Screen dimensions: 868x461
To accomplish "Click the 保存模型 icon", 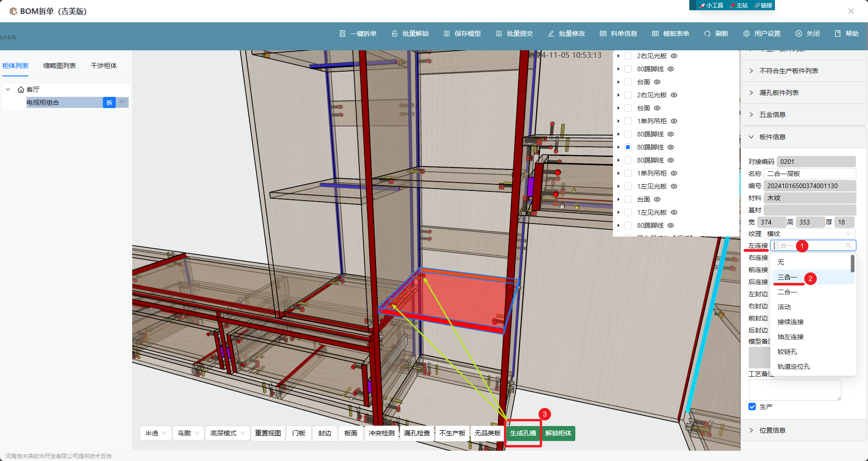I will pyautogui.click(x=447, y=34).
